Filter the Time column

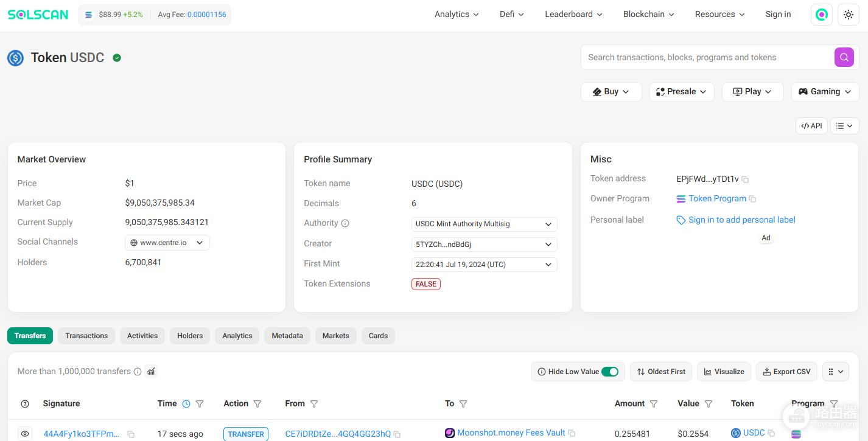200,404
